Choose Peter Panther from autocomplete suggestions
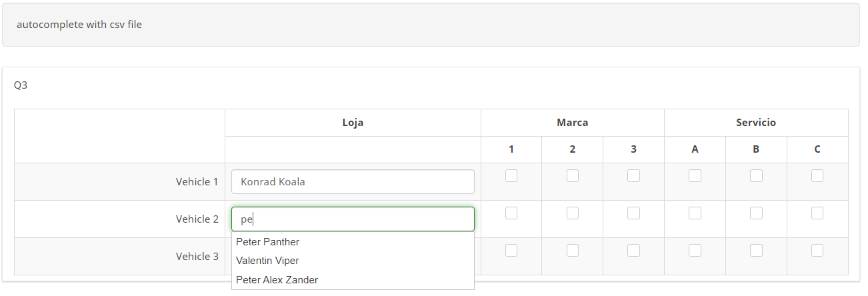Viewport: 868px width, 296px height. pyautogui.click(x=268, y=242)
